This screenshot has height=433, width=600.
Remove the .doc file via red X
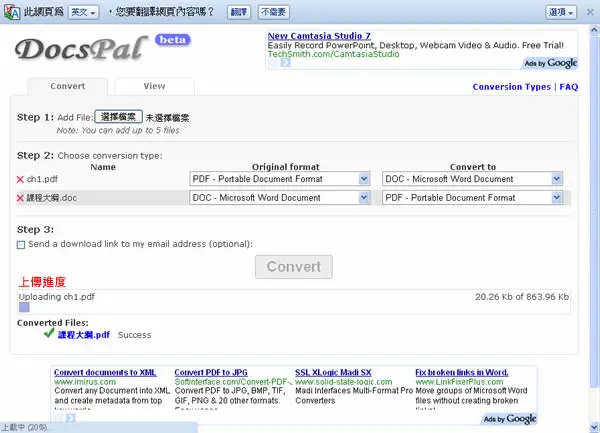point(20,198)
